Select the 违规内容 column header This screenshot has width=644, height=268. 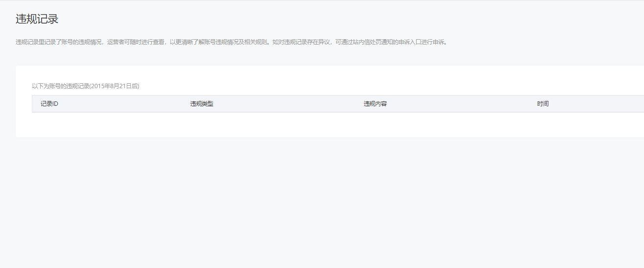coord(375,104)
